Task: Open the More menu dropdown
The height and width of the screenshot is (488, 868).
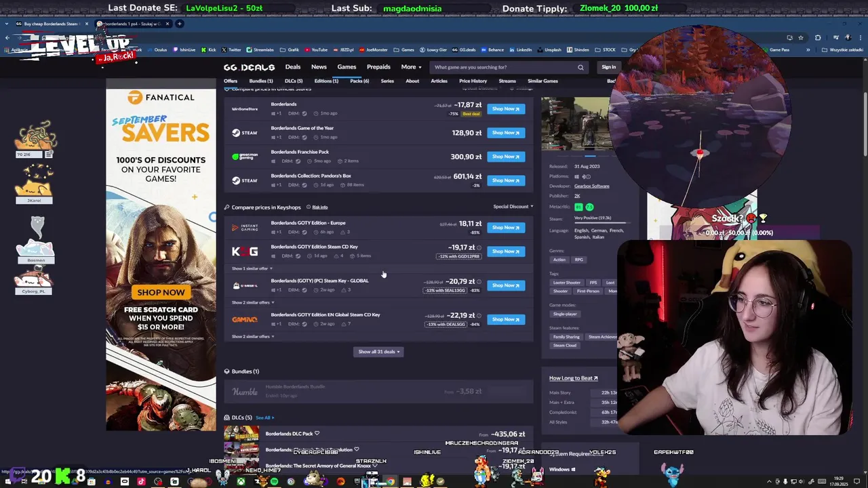Action: coord(411,67)
